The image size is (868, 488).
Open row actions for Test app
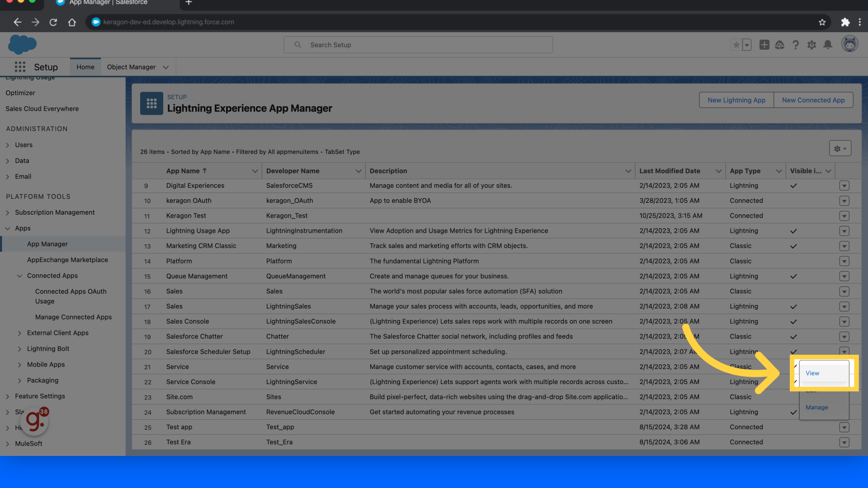click(844, 427)
